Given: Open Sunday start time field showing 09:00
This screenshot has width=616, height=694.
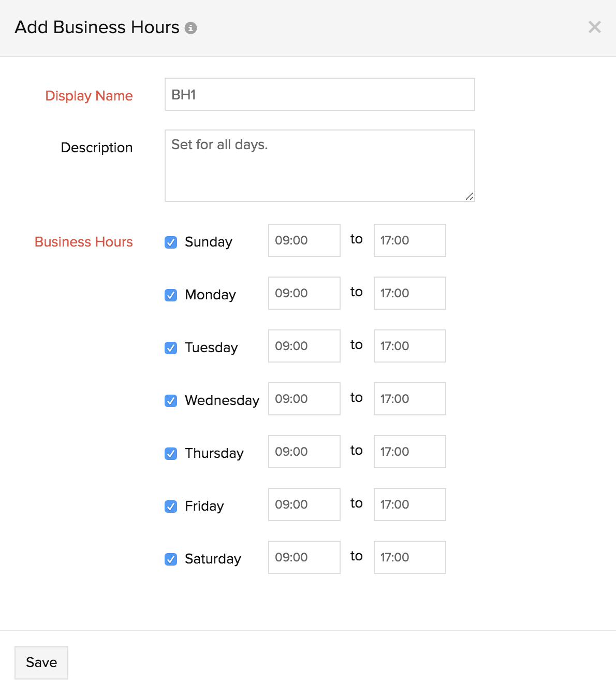Looking at the screenshot, I should pos(304,240).
